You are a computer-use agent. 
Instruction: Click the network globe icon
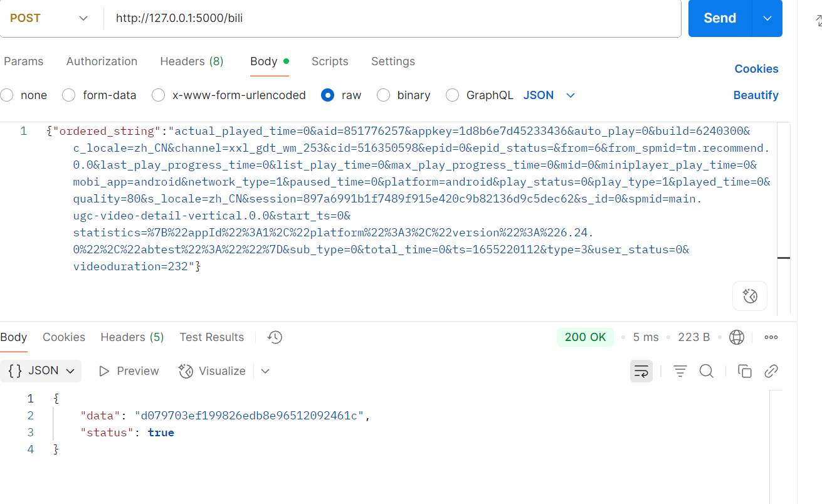pyautogui.click(x=737, y=337)
